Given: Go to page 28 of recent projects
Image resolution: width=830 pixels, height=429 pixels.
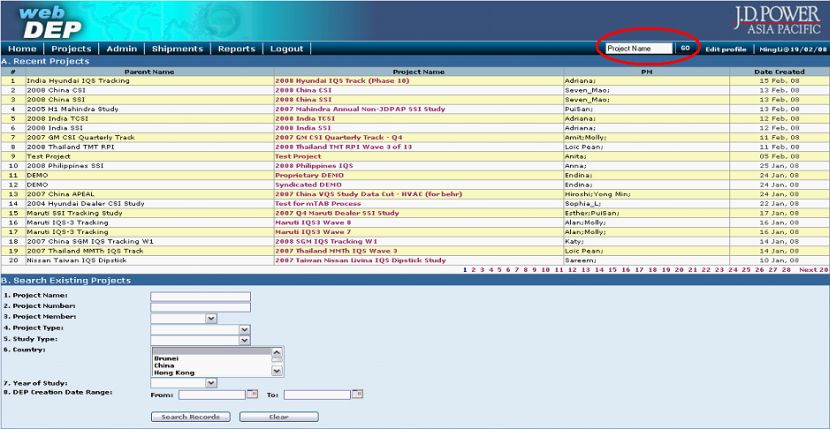Looking at the screenshot, I should (786, 270).
